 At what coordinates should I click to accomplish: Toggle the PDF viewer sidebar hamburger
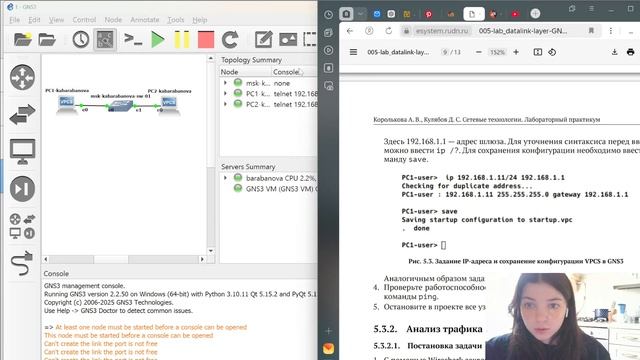pos(353,52)
